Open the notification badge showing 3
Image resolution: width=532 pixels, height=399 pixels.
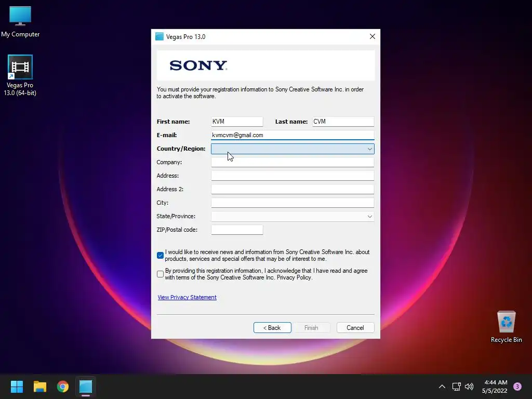517,387
